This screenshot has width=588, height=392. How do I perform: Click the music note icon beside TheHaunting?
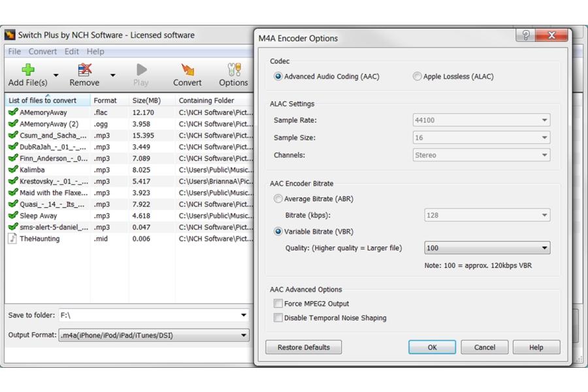12,238
